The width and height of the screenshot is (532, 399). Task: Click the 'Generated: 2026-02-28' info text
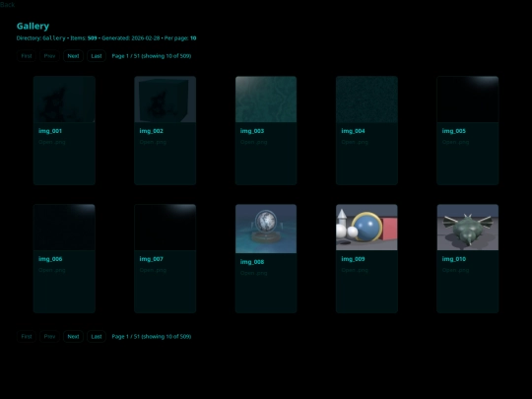(131, 38)
